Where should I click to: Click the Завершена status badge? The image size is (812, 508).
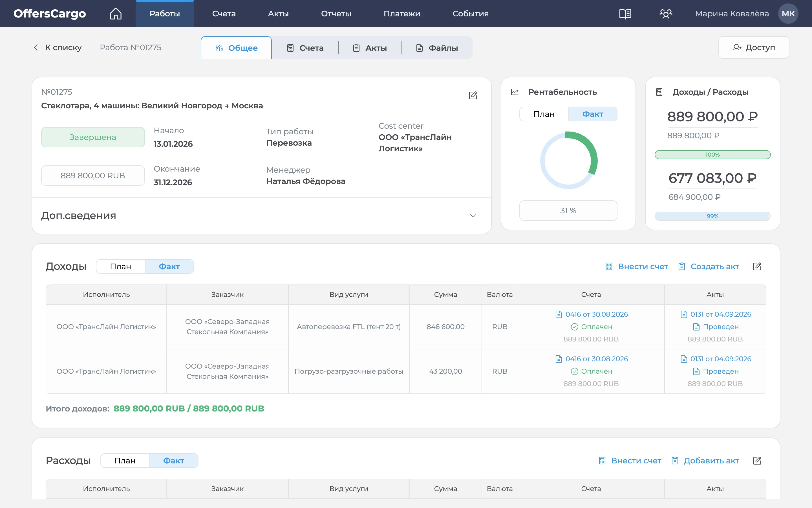click(93, 137)
